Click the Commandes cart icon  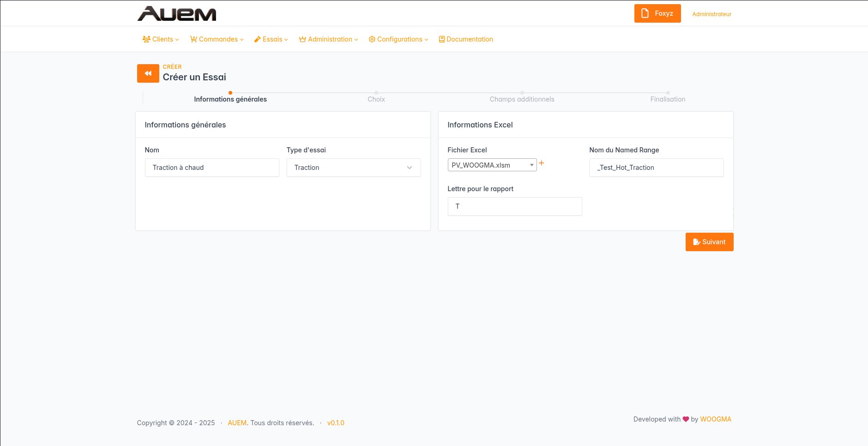coord(193,39)
